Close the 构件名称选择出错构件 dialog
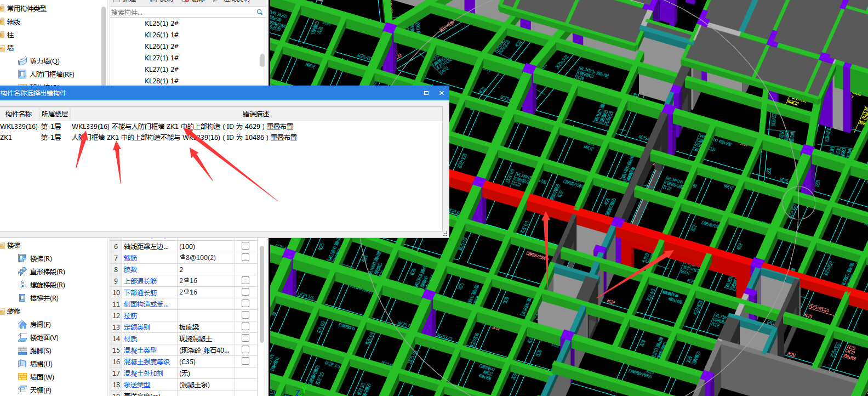Viewport: 868px width, 396px height. [x=442, y=93]
